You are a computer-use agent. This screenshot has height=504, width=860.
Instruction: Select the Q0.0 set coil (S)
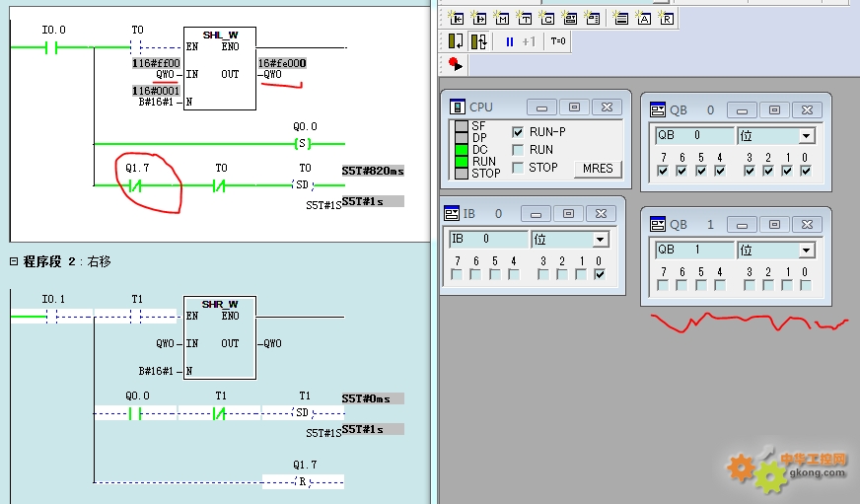(x=302, y=144)
